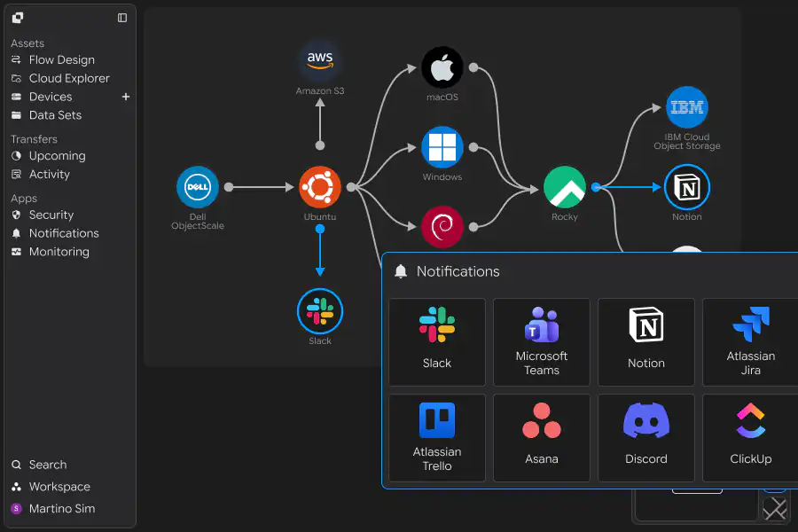Click the app logo in the sidebar header
This screenshot has width=798, height=532.
click(18, 18)
